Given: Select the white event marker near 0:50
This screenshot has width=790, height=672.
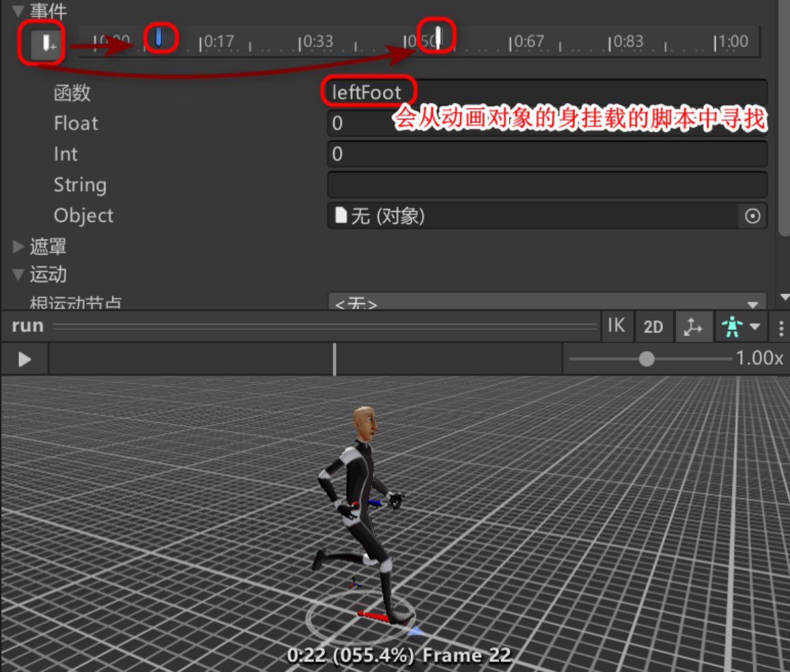Looking at the screenshot, I should [438, 38].
